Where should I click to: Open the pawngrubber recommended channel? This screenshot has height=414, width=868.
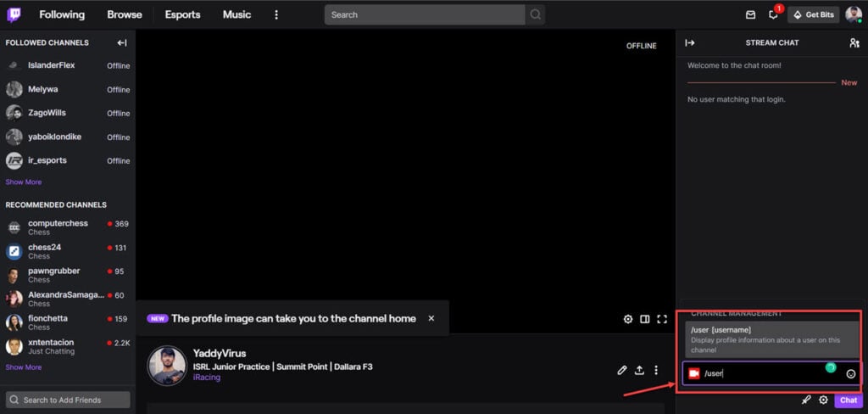coord(68,275)
